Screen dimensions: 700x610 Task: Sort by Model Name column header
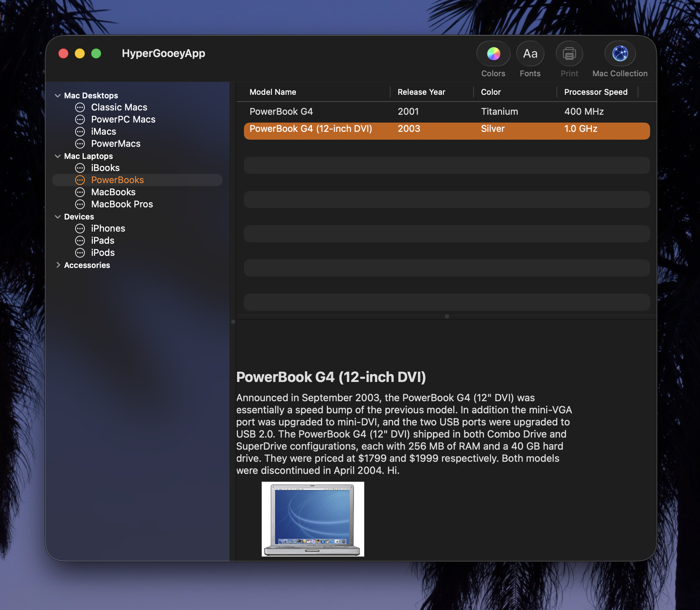(x=273, y=92)
